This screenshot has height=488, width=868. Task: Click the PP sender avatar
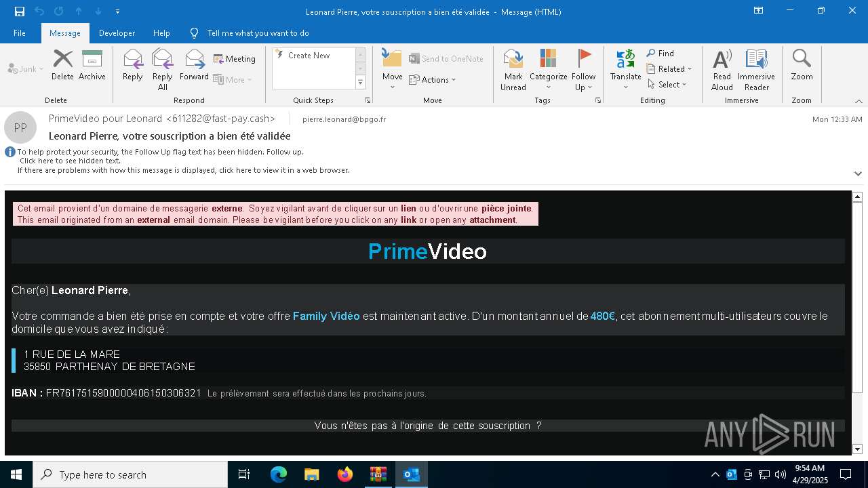point(20,127)
